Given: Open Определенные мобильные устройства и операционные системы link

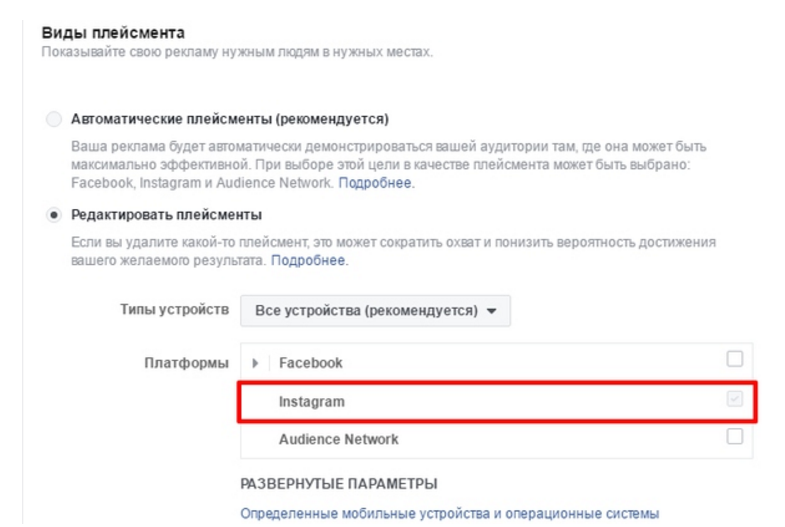Looking at the screenshot, I should [450, 515].
